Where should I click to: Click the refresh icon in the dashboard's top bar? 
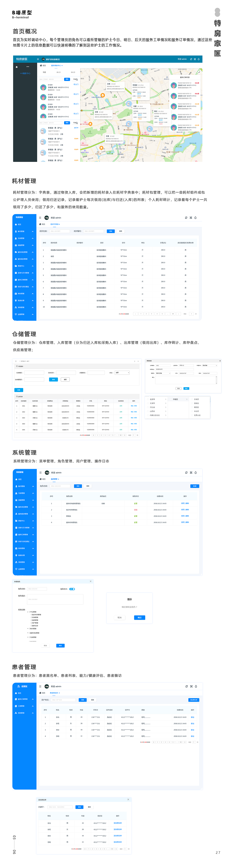pos(191,59)
